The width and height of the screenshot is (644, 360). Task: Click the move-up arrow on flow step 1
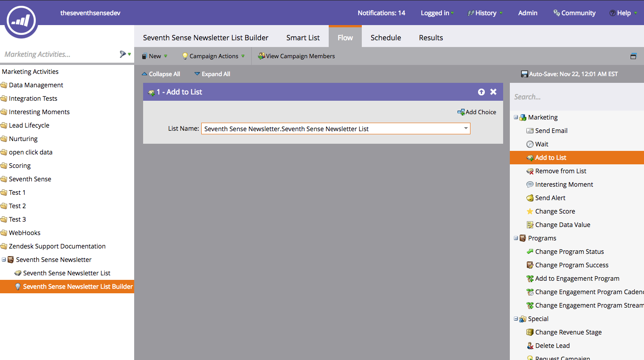tap(481, 92)
